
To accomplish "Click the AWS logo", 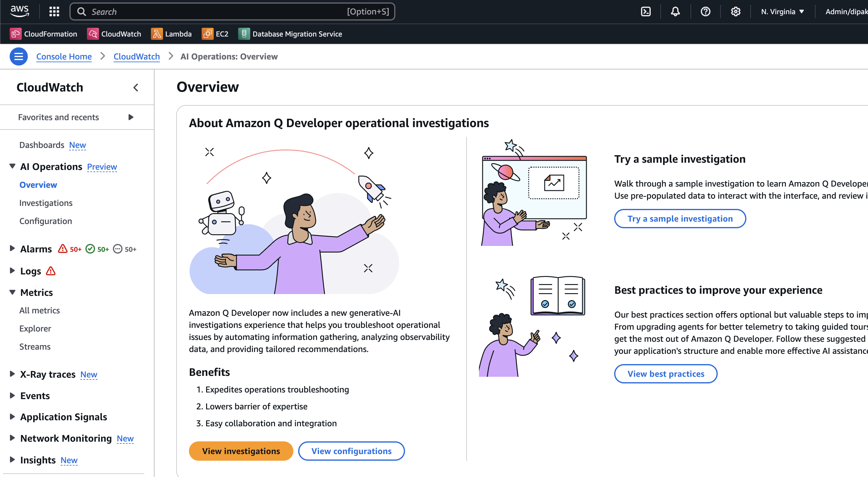I will [20, 11].
